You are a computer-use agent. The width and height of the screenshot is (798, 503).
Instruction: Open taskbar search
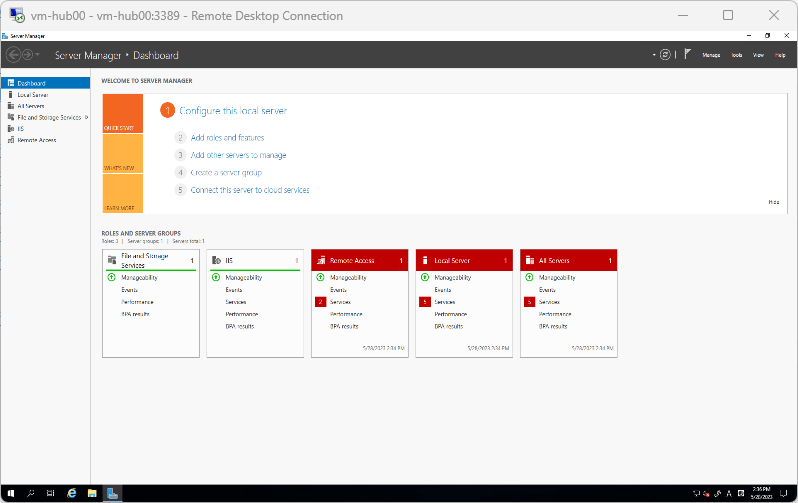pyautogui.click(x=31, y=493)
